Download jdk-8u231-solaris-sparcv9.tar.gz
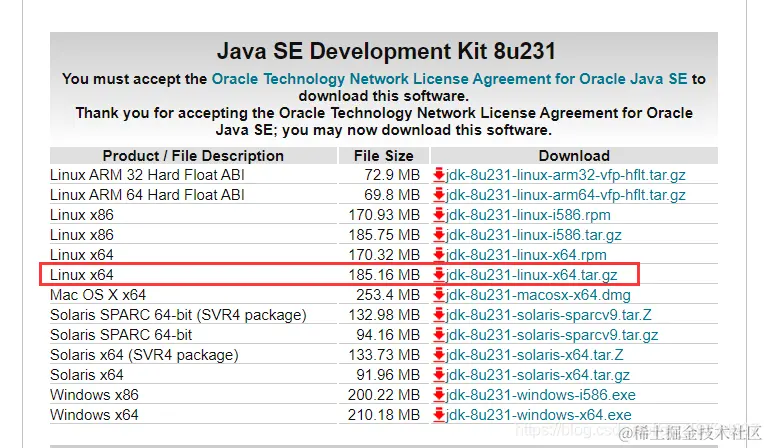This screenshot has height=448, width=768. [552, 335]
